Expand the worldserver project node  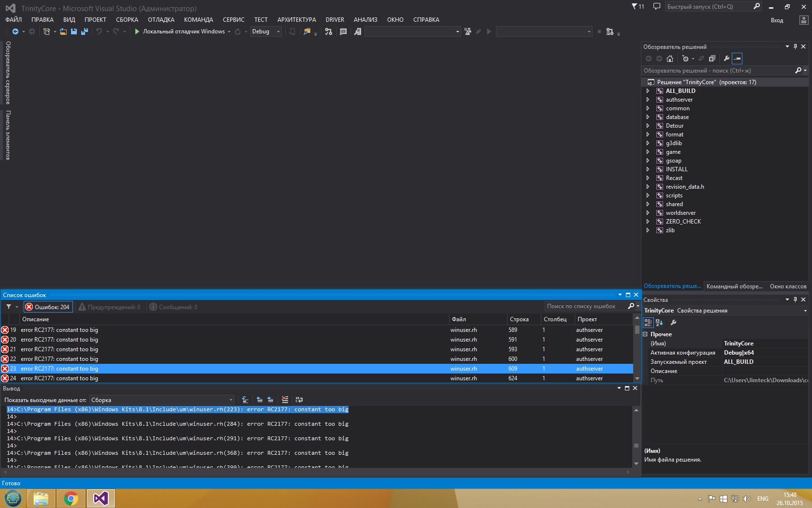[x=648, y=213]
